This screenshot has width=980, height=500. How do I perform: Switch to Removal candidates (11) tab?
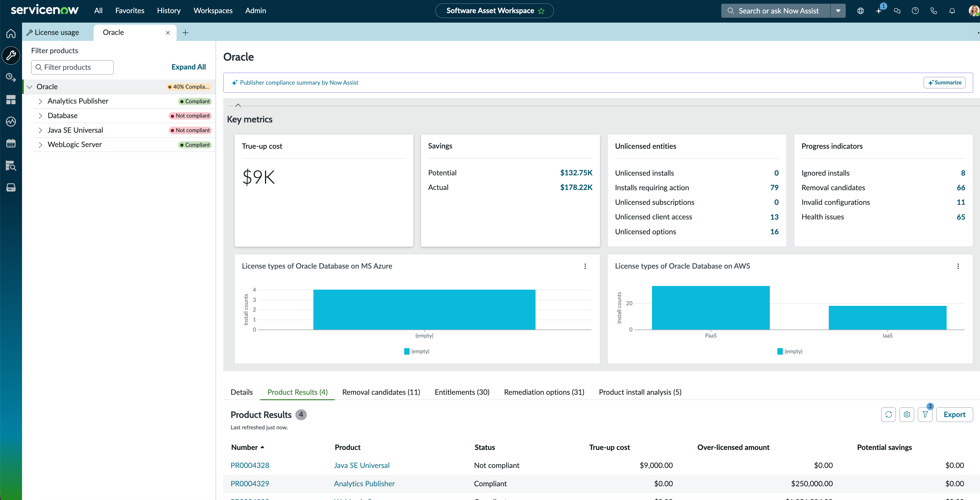[381, 392]
